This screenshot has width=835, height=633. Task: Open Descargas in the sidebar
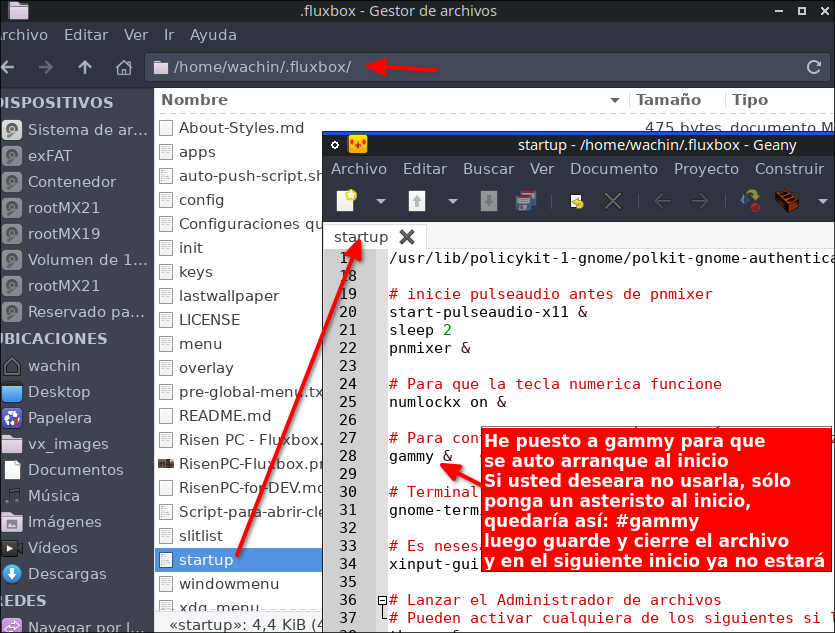[67, 574]
